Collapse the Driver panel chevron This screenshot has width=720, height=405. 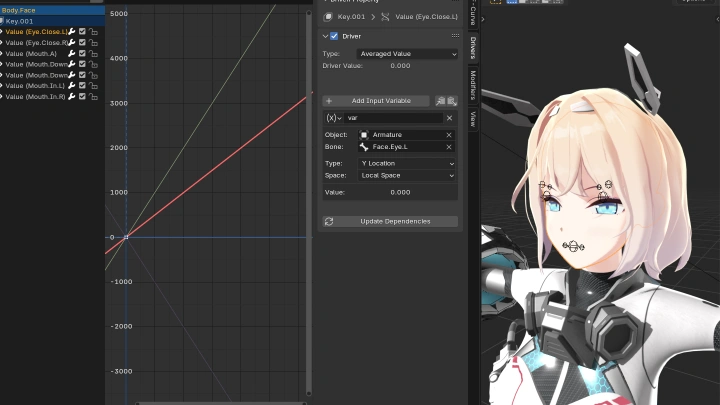point(325,36)
